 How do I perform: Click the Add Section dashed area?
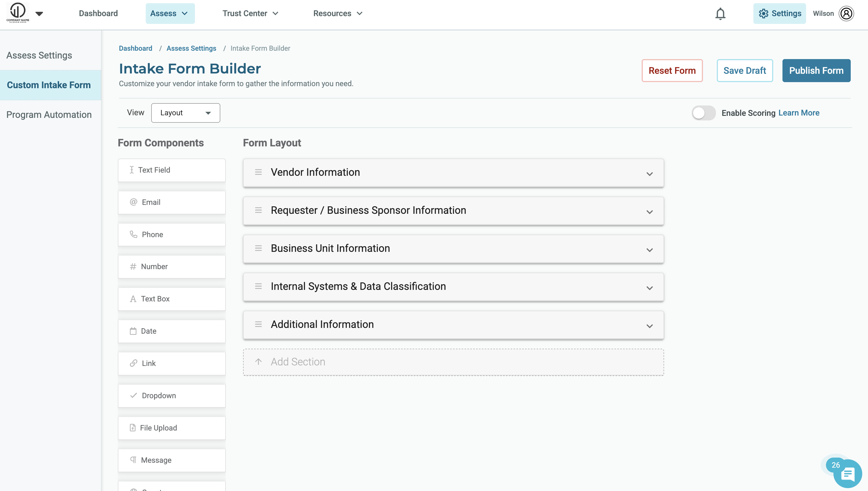453,362
